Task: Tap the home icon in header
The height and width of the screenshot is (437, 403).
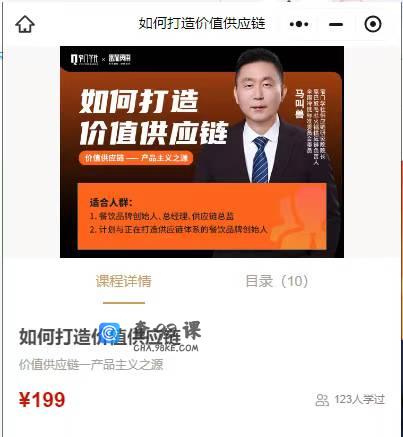Action: (25, 24)
